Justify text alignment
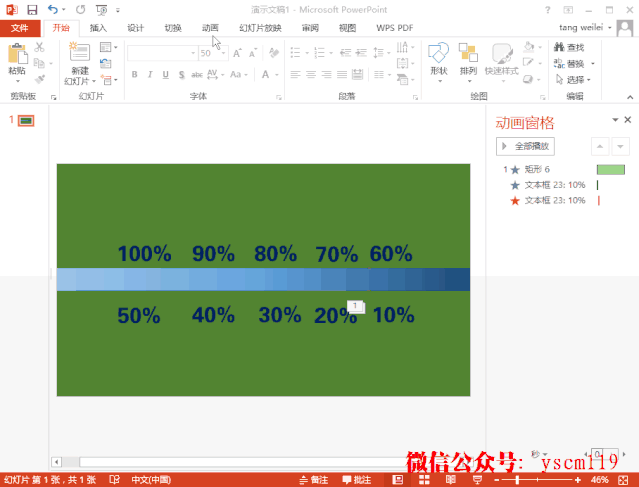 click(342, 74)
